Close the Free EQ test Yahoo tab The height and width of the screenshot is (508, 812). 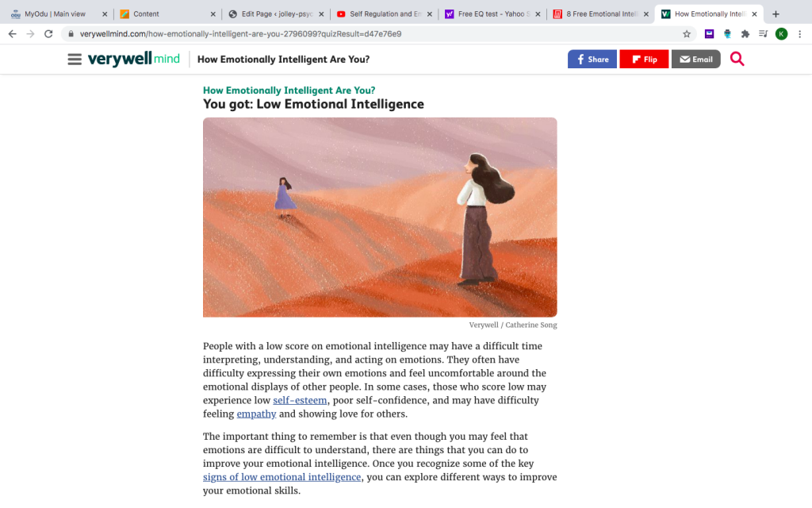click(538, 14)
